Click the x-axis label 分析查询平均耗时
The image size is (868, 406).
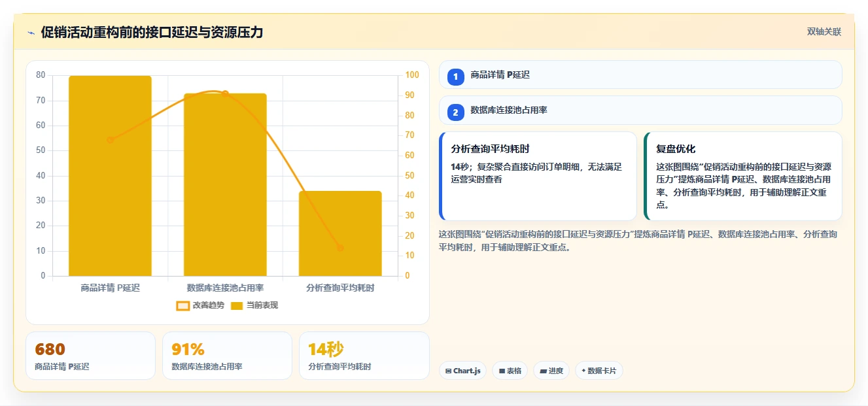(340, 288)
